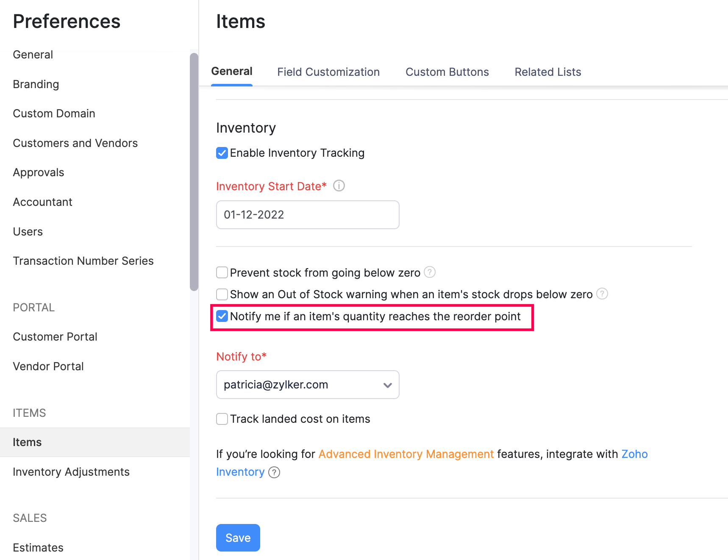Viewport: 728px width, 560px height.
Task: Open Customer Portal settings
Action: point(55,336)
